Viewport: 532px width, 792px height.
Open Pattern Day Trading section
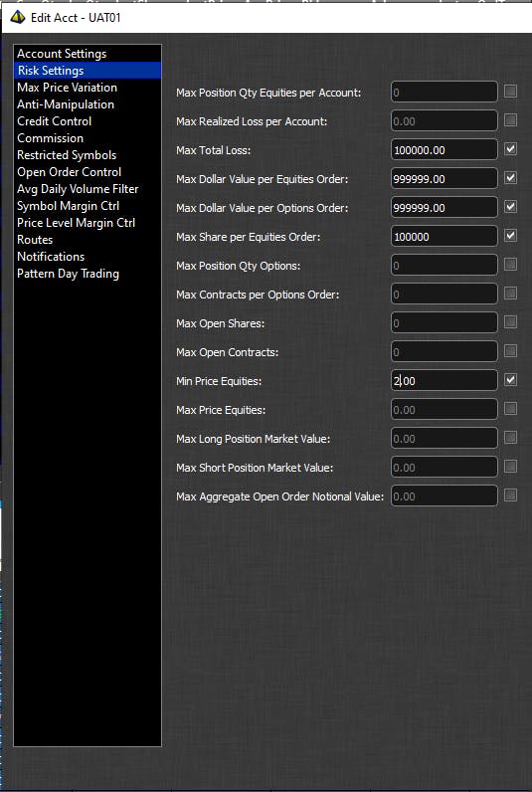[88, 274]
